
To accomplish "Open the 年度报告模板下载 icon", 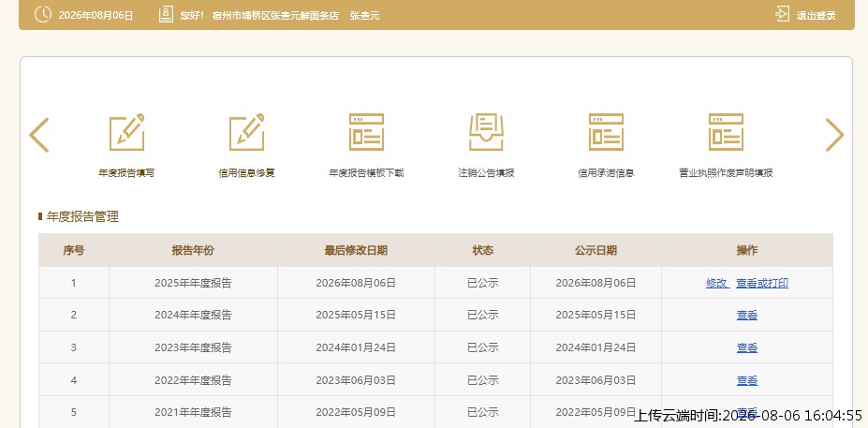I will [366, 132].
